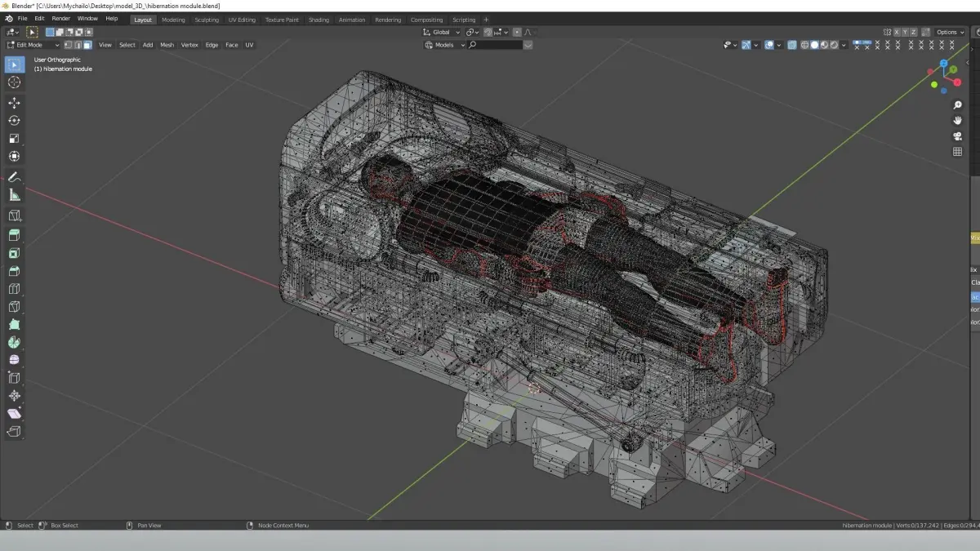Screen dimensions: 980x551
Task: Open the Window menu
Action: (x=87, y=19)
